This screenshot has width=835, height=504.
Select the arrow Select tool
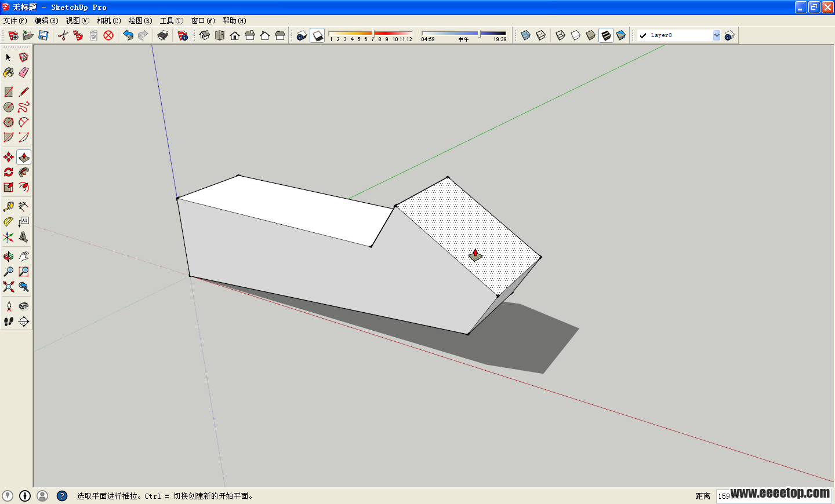pos(9,57)
